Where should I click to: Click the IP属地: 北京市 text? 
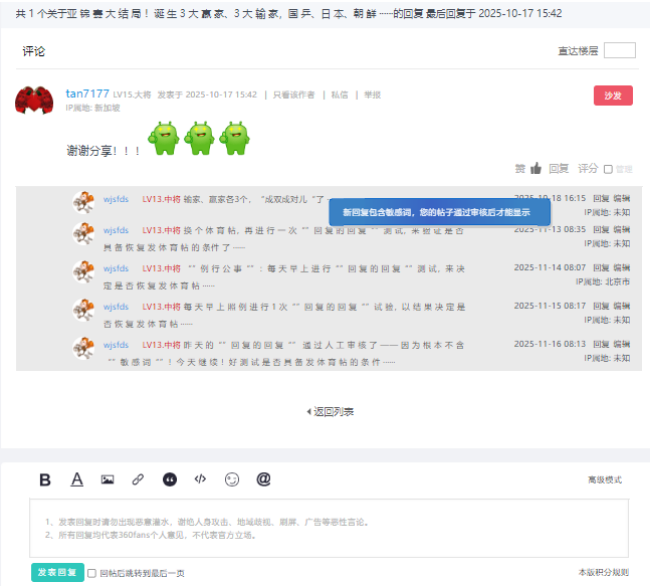click(x=603, y=282)
